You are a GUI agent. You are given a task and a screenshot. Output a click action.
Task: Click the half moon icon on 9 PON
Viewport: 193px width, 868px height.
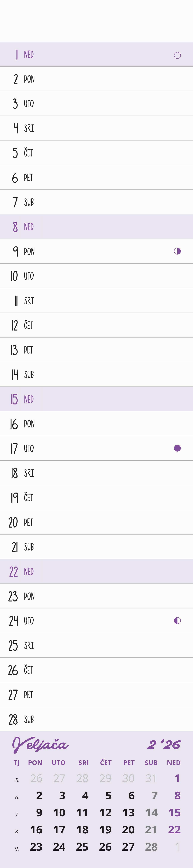click(177, 251)
